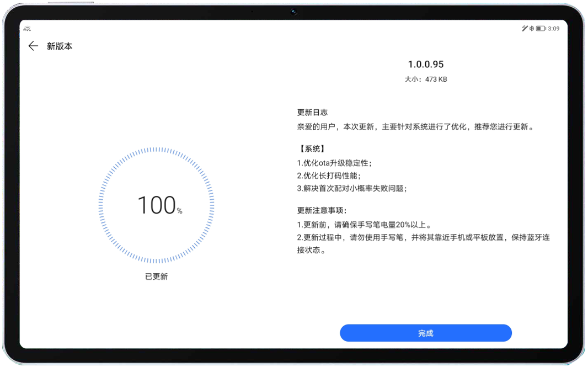Tap the 请确保手写笔电量20%以上 note
The height and width of the screenshot is (367, 588).
[364, 225]
